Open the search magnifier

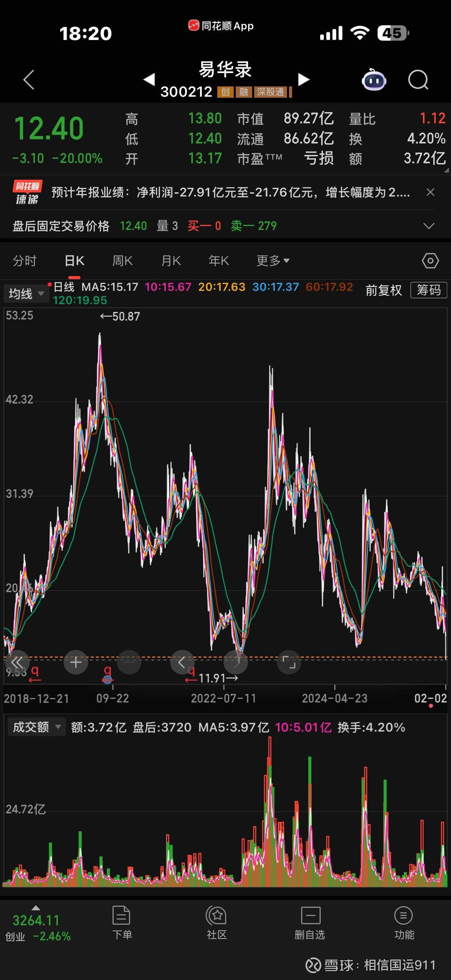point(418,80)
